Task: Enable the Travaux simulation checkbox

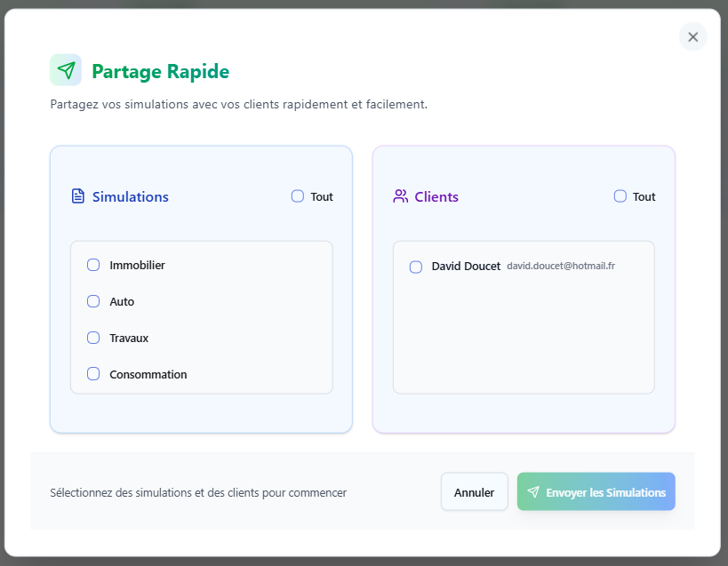Action: 93,338
